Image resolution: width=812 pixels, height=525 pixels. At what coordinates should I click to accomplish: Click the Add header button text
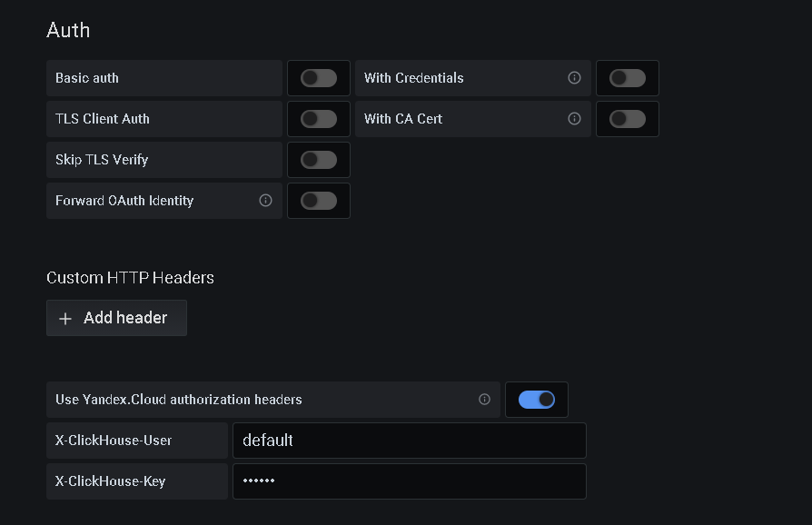coord(125,317)
